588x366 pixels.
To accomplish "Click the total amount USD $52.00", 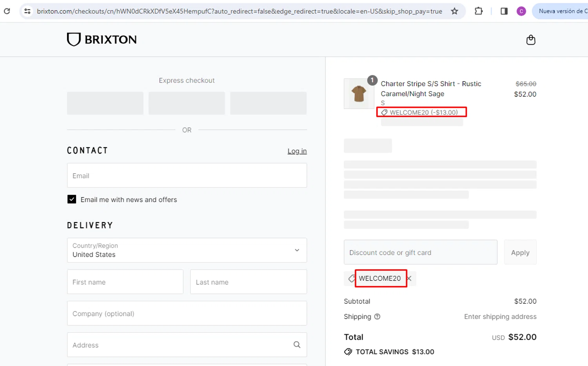I will pyautogui.click(x=514, y=337).
